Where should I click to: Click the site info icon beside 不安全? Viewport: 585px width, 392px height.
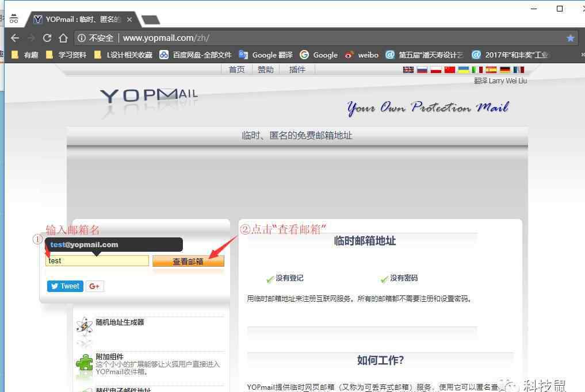coord(81,37)
